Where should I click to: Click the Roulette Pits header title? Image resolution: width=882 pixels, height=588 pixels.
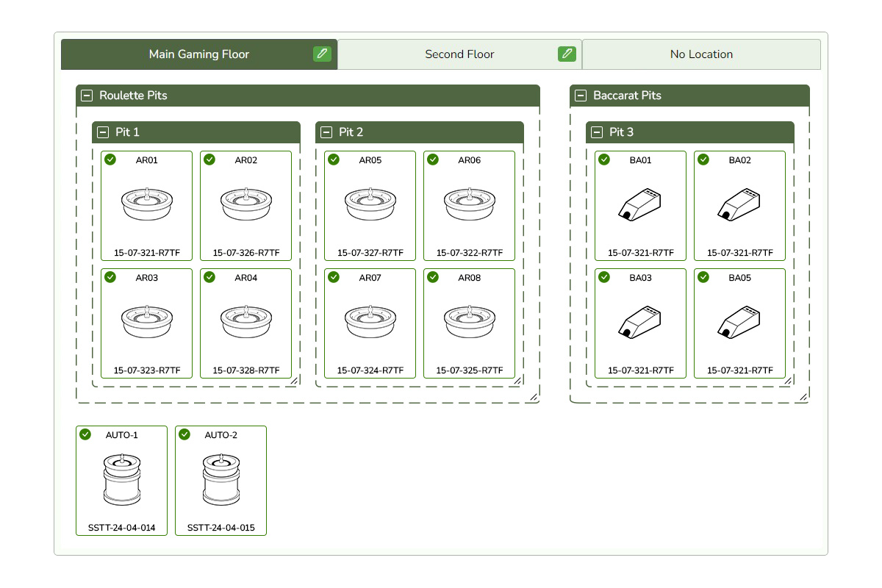[x=133, y=96]
